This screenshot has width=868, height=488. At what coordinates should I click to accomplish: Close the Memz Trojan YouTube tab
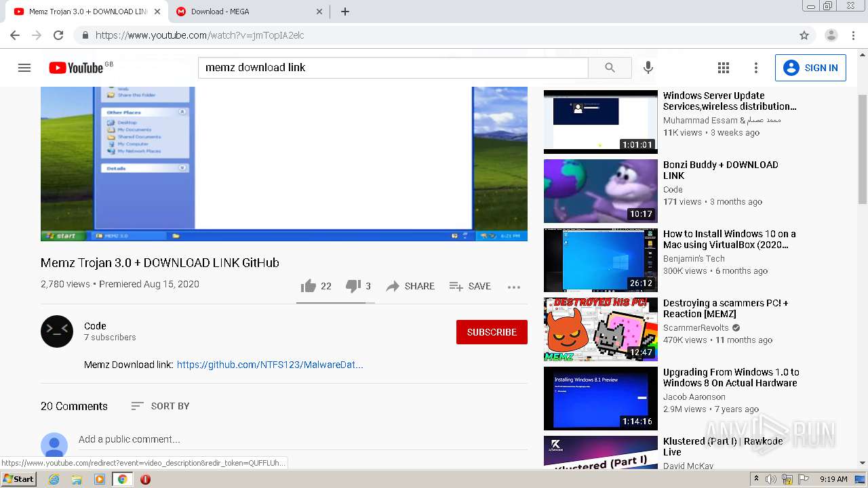click(157, 12)
